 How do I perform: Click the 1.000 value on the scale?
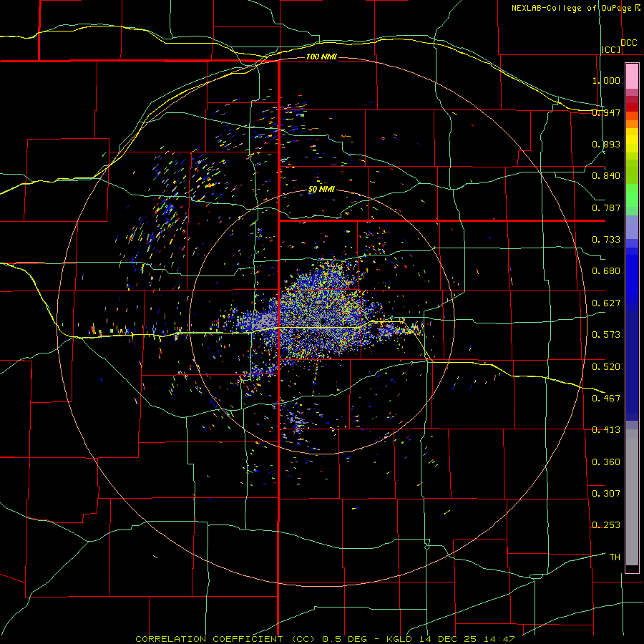click(x=606, y=80)
